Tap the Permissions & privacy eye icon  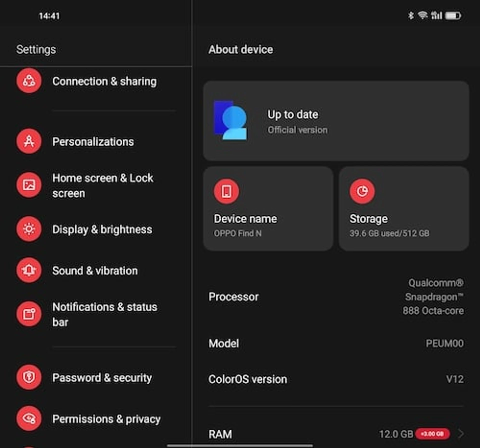coord(29,419)
